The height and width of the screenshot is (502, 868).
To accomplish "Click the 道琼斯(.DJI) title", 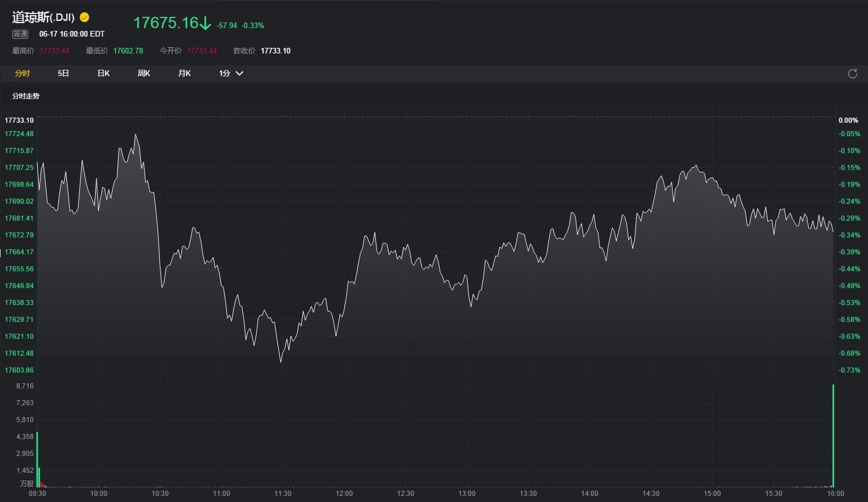I will coord(43,17).
